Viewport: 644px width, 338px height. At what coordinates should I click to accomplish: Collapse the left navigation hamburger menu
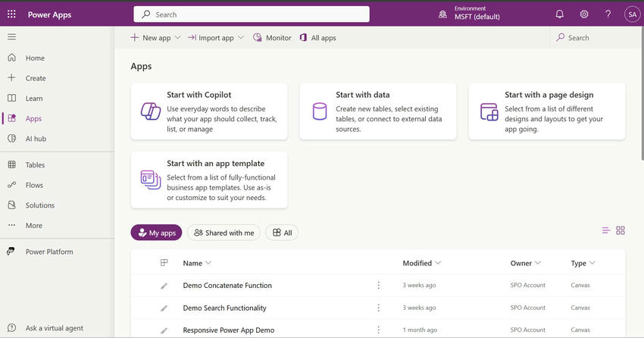11,37
